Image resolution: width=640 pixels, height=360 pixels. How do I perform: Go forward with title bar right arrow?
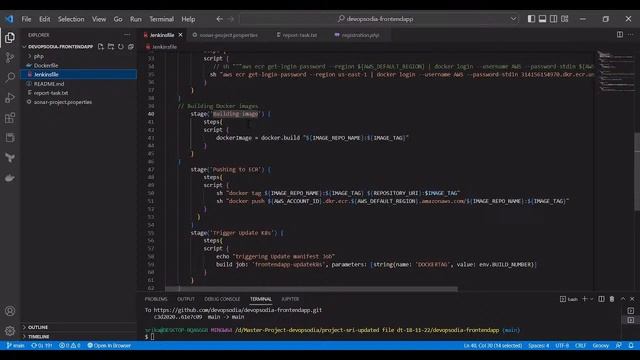click(x=231, y=19)
